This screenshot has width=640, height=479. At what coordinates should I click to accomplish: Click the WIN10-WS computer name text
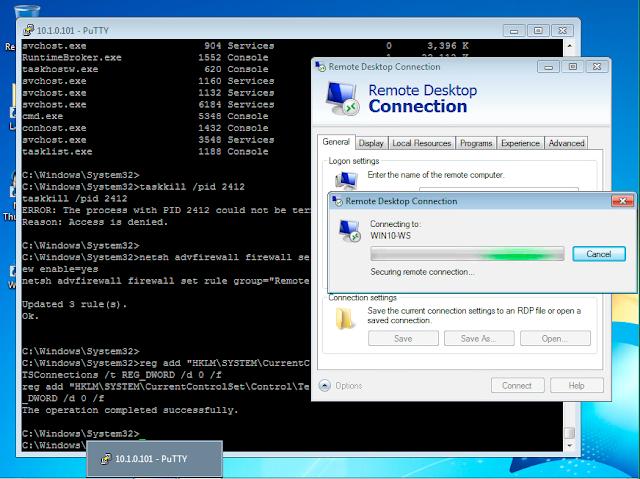click(391, 236)
